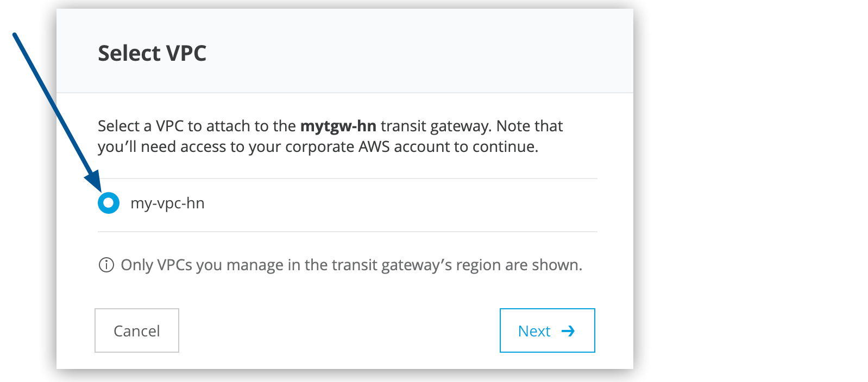Click the black area right of dialog
Screen dimensions: 868x382
coord(750,190)
